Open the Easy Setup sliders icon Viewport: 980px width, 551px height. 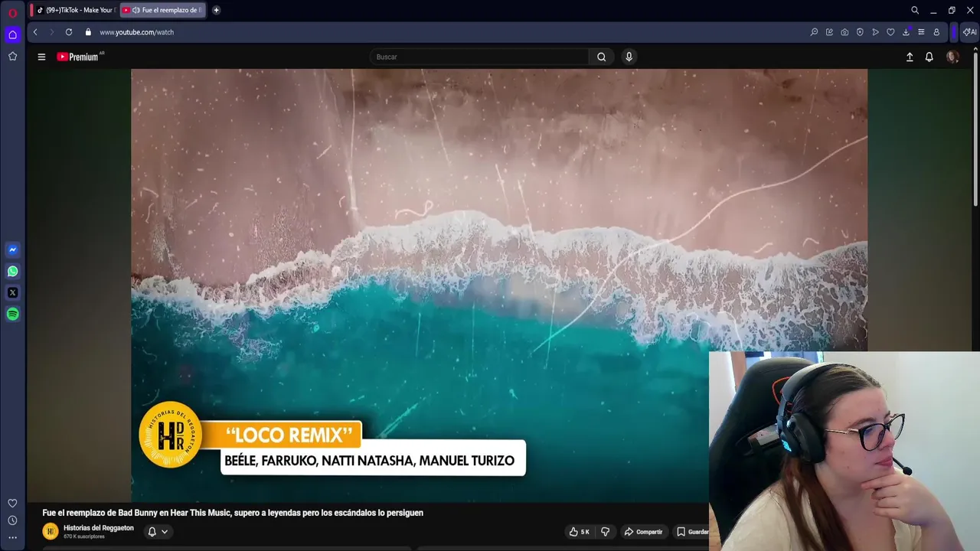[921, 32]
